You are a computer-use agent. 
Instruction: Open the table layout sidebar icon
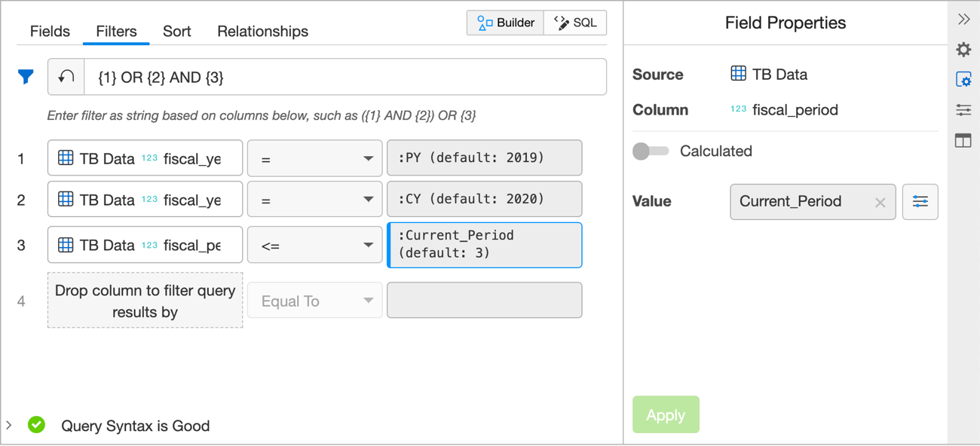[x=963, y=140]
